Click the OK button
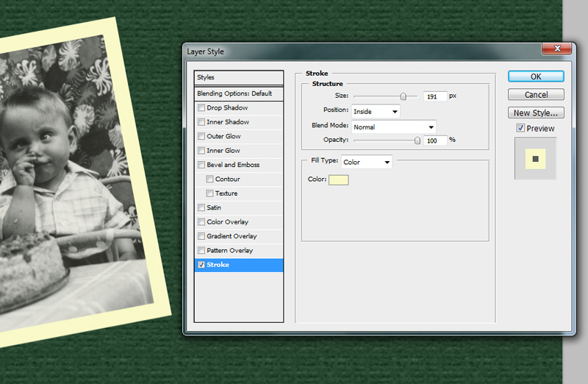The height and width of the screenshot is (384, 588). [x=536, y=77]
